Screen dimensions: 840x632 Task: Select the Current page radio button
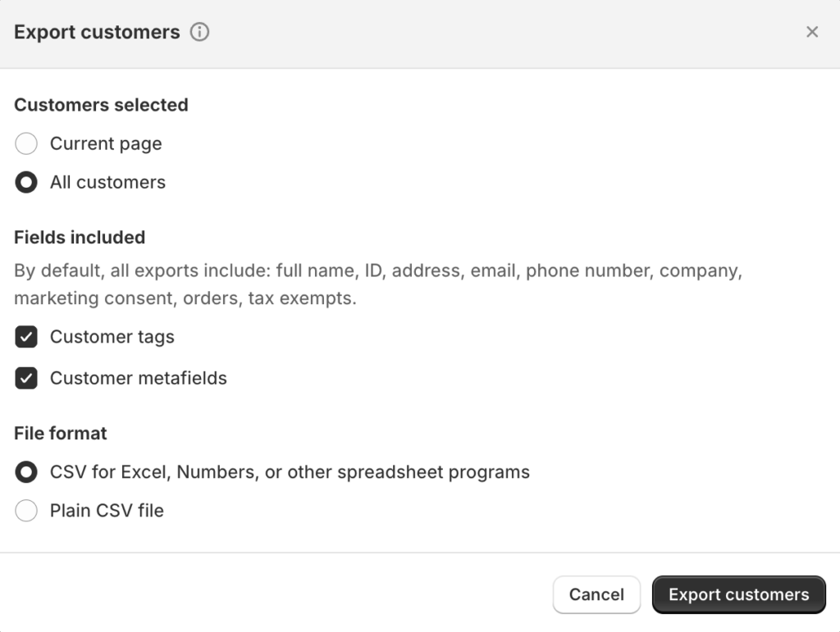click(x=26, y=143)
